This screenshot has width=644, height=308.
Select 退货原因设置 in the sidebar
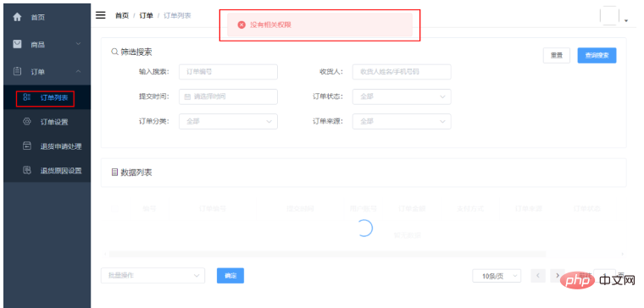(x=47, y=171)
